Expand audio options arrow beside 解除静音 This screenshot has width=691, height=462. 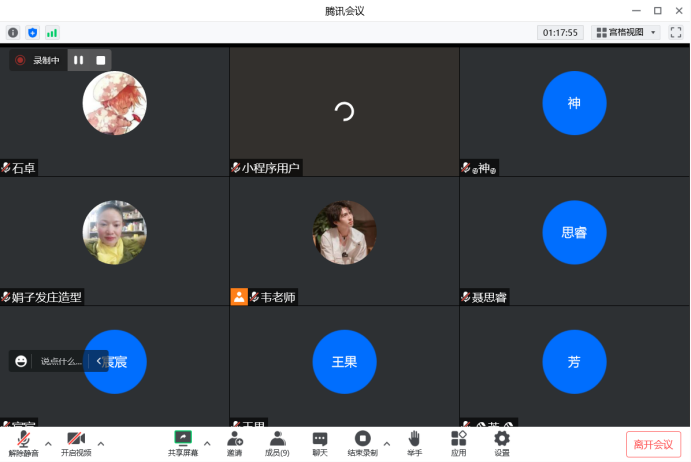pyautogui.click(x=46, y=442)
